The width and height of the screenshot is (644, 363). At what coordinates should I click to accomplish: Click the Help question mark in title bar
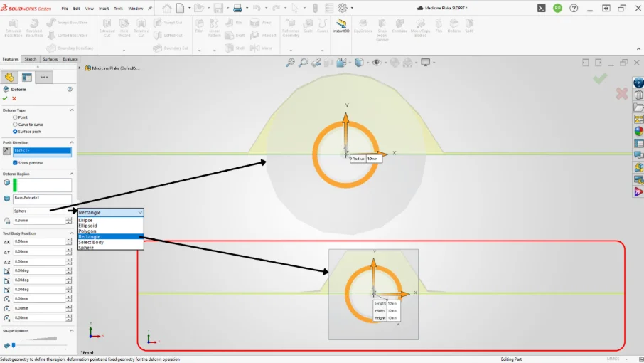(574, 8)
